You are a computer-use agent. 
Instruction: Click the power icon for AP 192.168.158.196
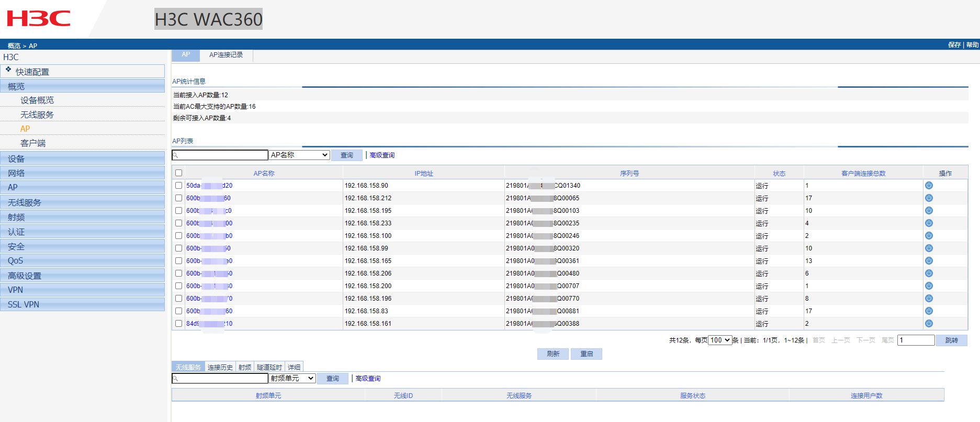929,299
